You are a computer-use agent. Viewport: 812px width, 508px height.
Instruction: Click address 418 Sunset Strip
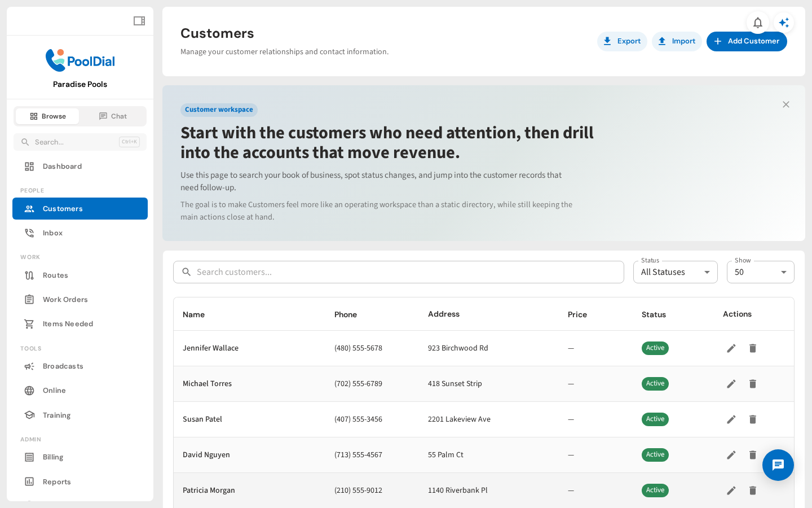[x=455, y=384]
